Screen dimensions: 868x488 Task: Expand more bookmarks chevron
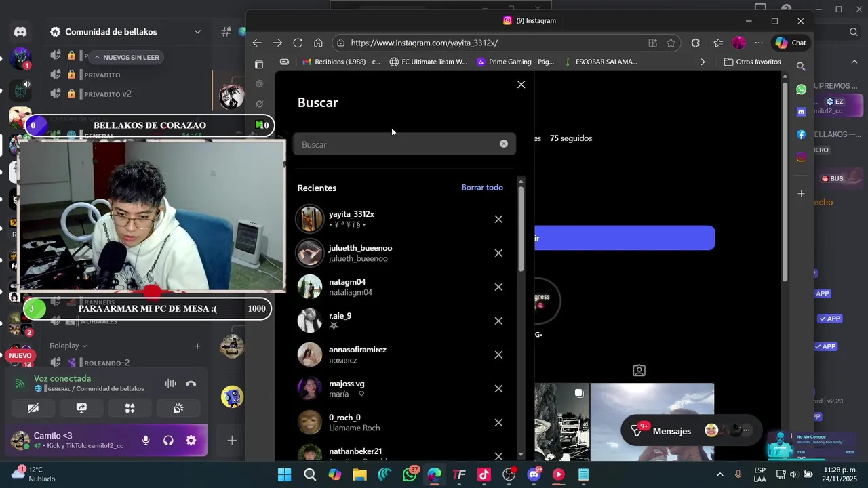pyautogui.click(x=703, y=62)
